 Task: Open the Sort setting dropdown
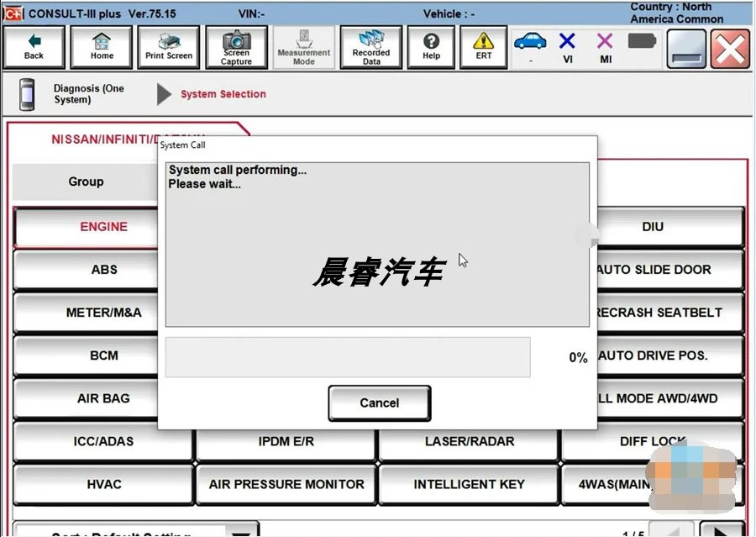[x=136, y=529]
